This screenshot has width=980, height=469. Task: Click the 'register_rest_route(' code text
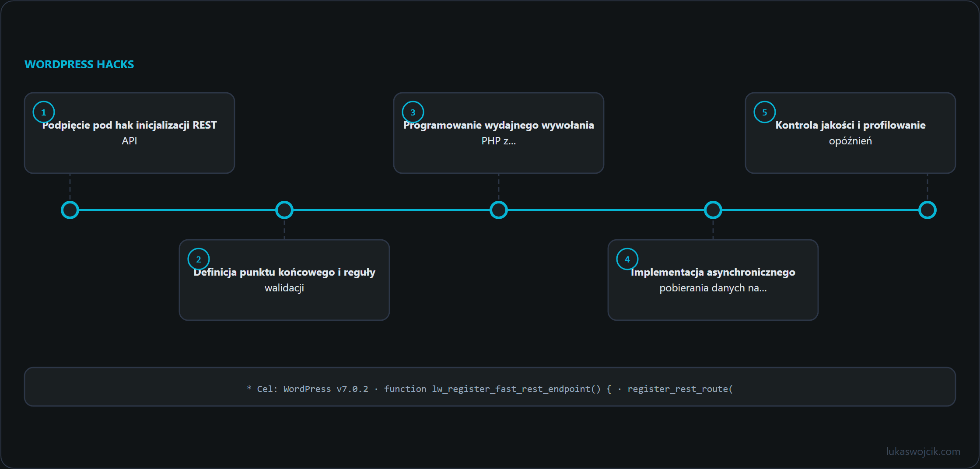pyautogui.click(x=680, y=389)
